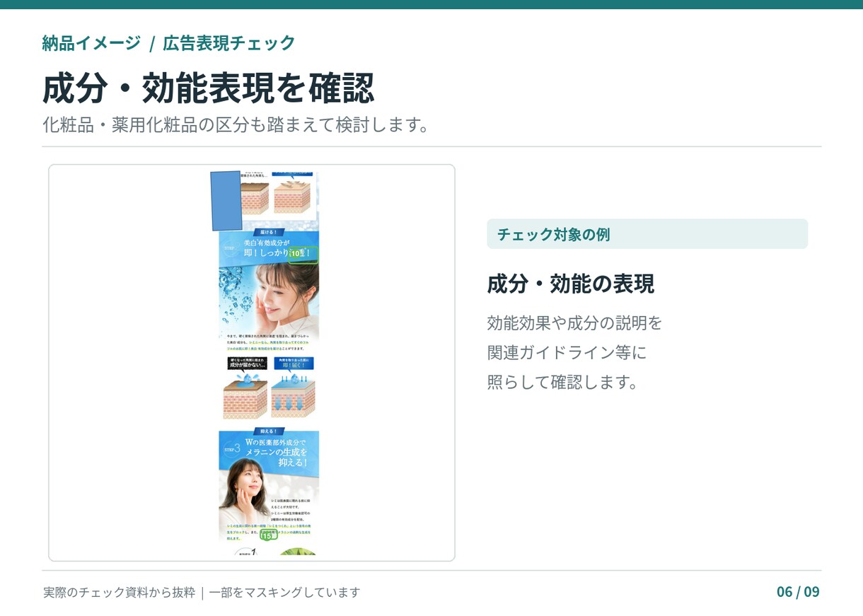Click the 'チェック対象の例' label box

[x=647, y=234]
